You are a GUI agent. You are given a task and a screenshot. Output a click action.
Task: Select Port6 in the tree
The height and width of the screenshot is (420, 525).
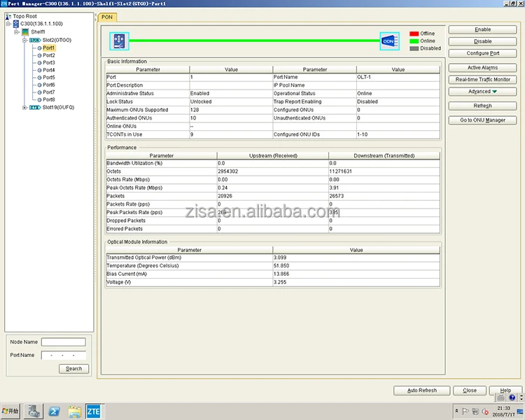49,85
